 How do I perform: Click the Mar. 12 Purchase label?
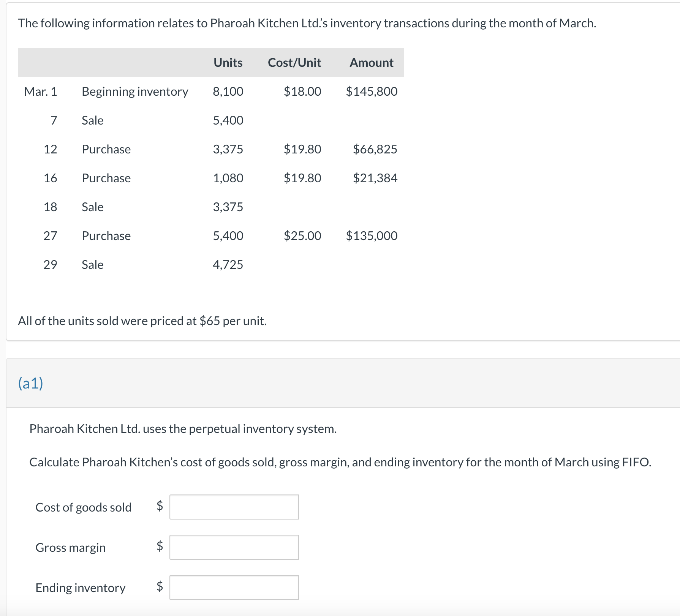click(106, 149)
